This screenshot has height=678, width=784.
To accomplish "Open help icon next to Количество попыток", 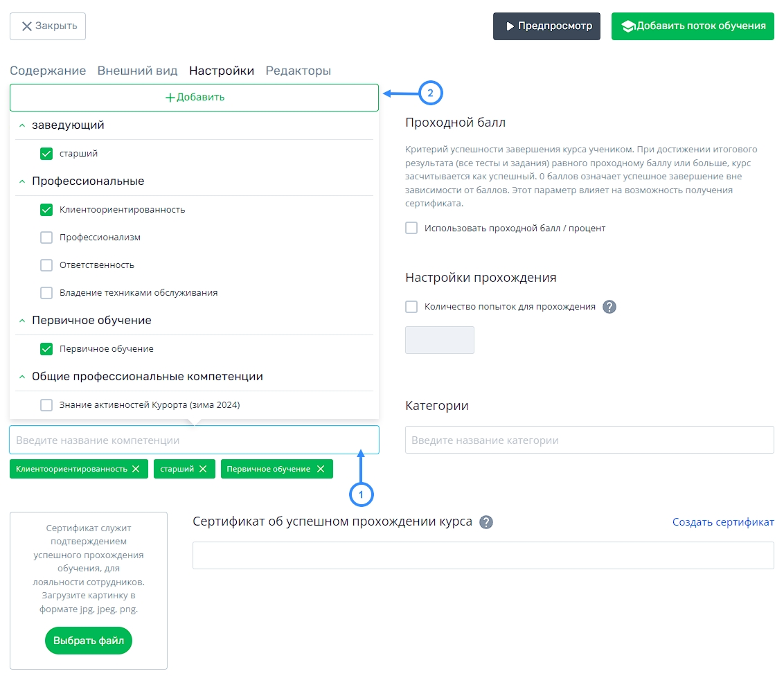I will (x=609, y=307).
